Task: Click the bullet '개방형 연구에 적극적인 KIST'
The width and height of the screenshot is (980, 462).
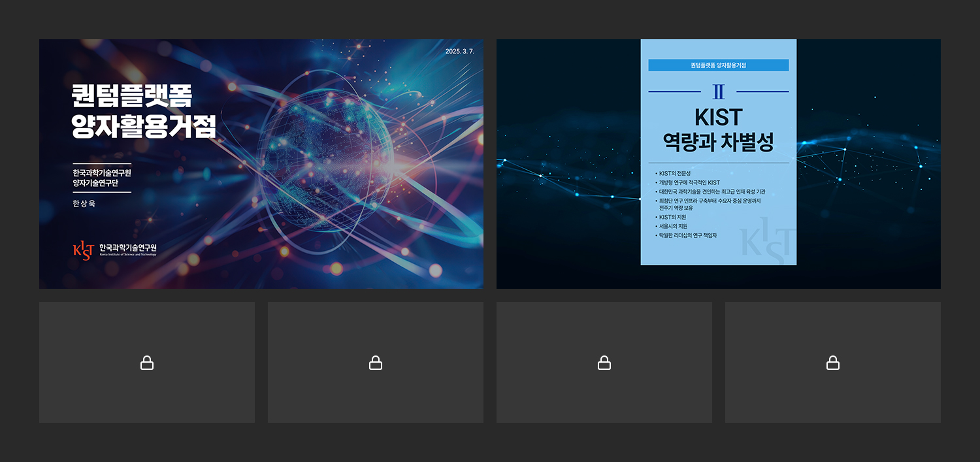Action: click(687, 182)
